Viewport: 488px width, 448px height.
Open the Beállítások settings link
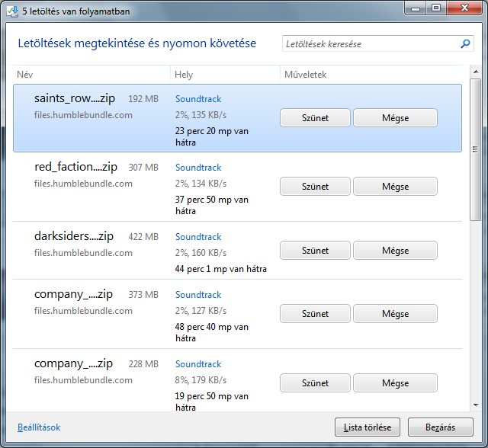coord(39,427)
